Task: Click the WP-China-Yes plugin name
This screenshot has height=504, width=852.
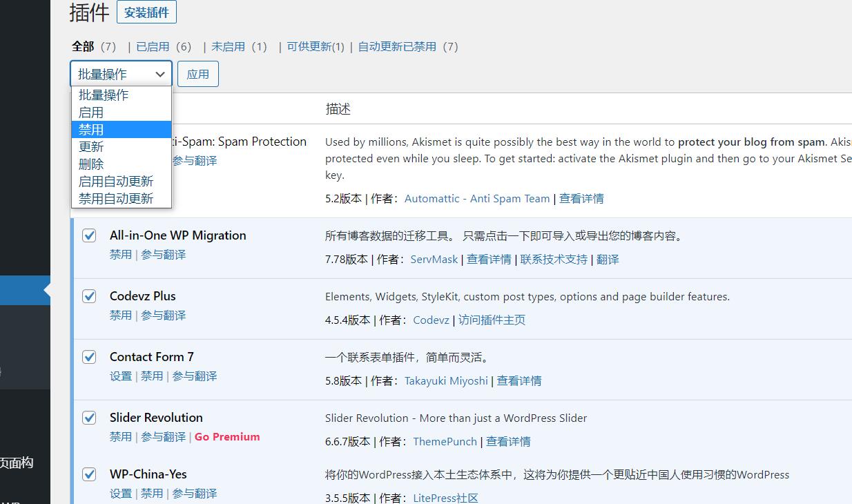Action: click(148, 474)
